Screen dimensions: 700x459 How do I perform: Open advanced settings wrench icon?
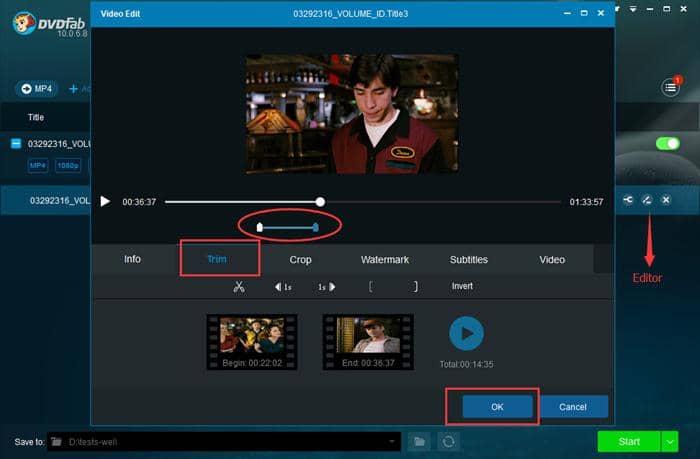[628, 200]
